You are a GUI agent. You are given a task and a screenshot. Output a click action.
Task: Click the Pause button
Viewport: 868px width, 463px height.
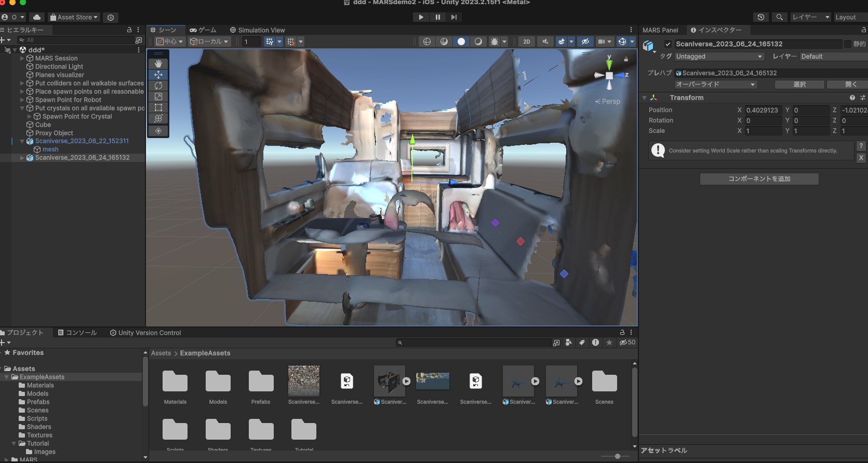point(438,17)
